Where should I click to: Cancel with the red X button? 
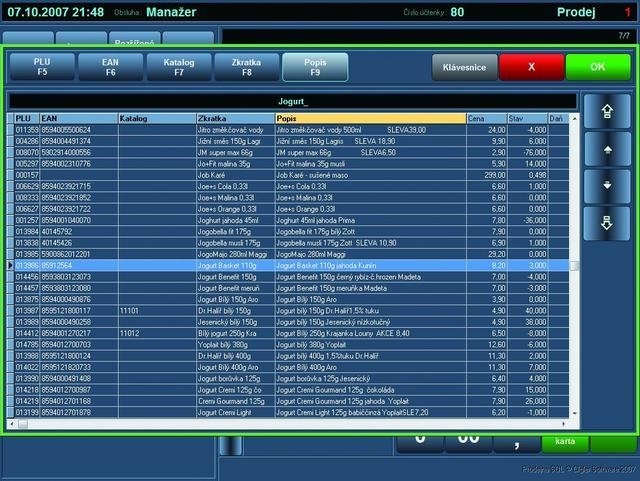[x=531, y=67]
